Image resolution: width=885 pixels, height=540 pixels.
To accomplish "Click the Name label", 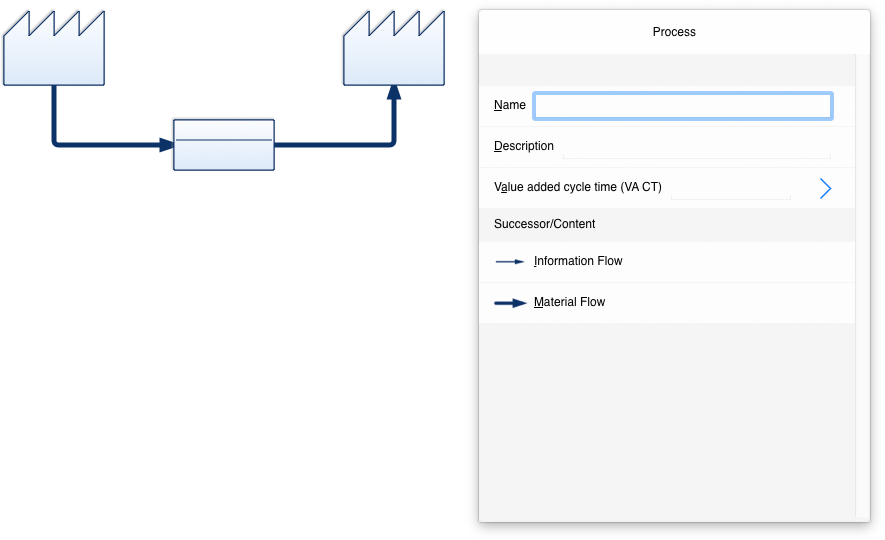I will click(510, 105).
